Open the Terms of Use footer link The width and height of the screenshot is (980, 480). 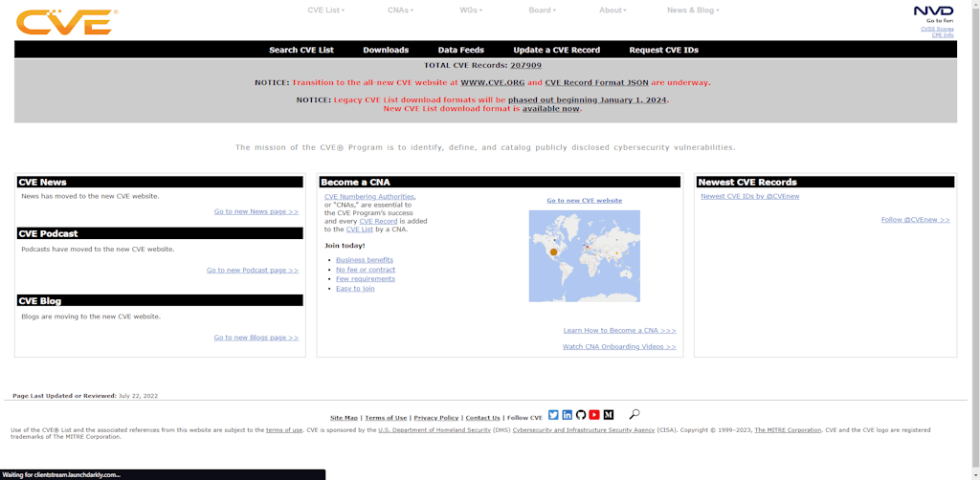[386, 418]
